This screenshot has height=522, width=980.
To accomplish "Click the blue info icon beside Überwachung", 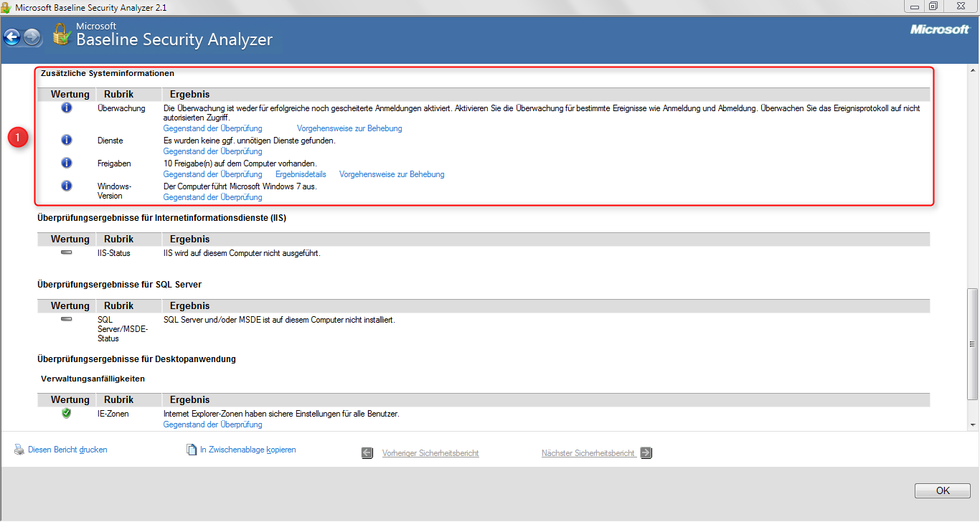I will [x=66, y=108].
